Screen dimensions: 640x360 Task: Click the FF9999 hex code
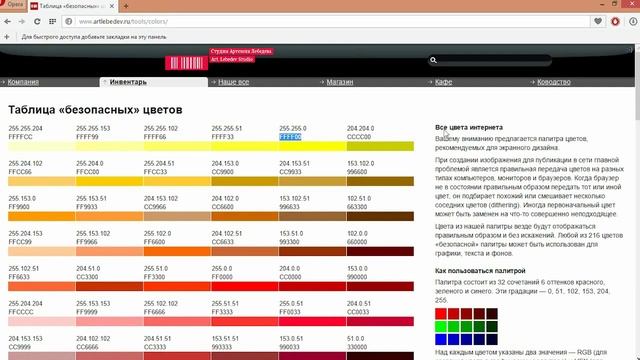coord(87,312)
